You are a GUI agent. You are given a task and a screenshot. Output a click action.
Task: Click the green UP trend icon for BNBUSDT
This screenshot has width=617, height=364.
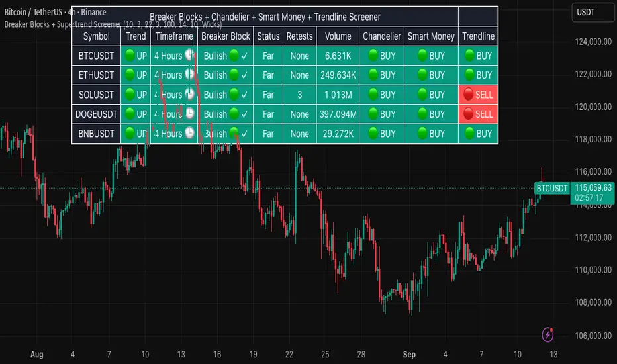[130, 133]
